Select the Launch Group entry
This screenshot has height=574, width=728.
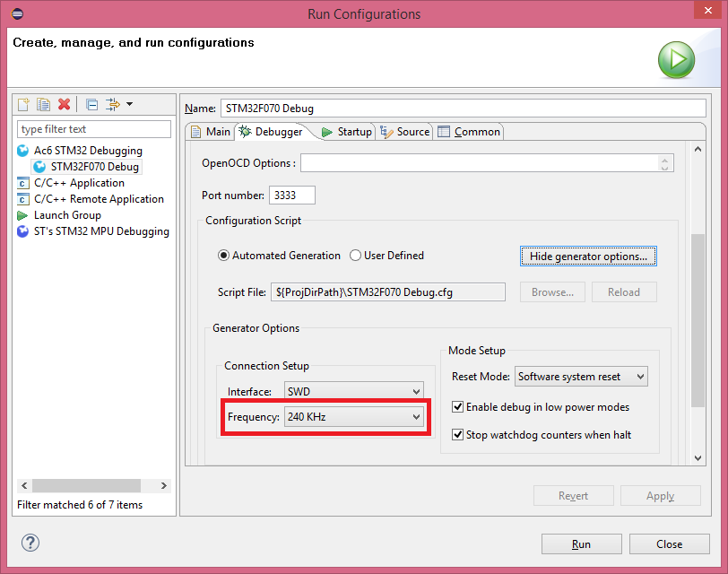(x=66, y=215)
